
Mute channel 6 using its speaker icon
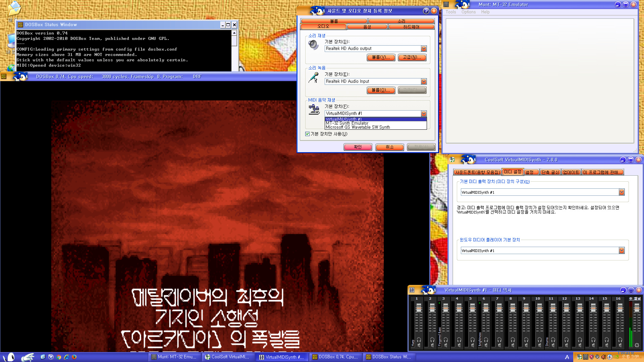coord(486,345)
